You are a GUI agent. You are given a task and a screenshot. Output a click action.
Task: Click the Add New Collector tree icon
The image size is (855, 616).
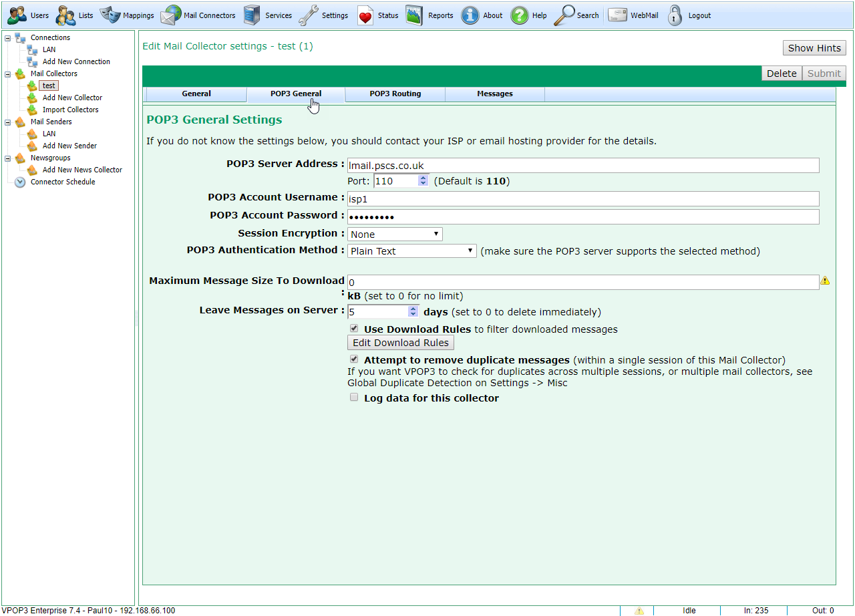[x=32, y=98]
